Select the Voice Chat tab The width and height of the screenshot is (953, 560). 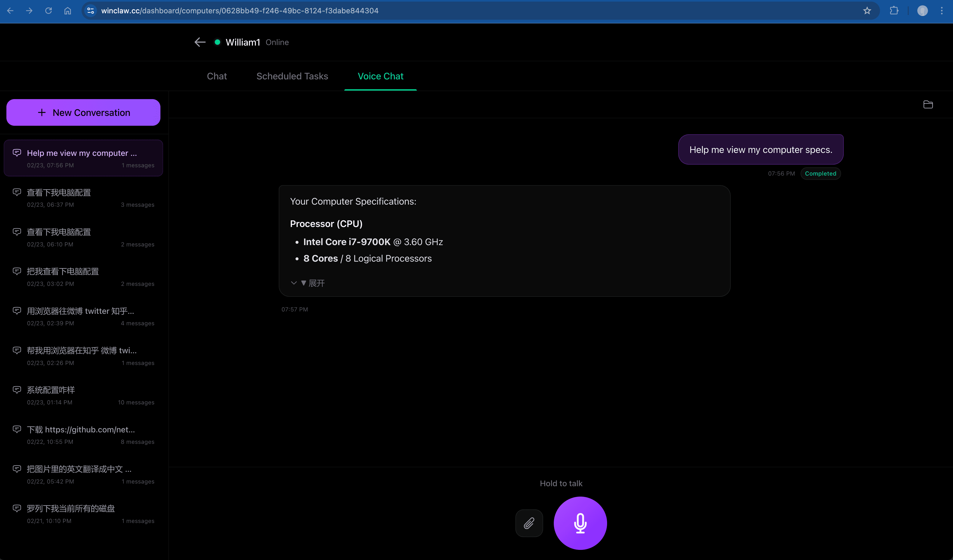(x=380, y=76)
